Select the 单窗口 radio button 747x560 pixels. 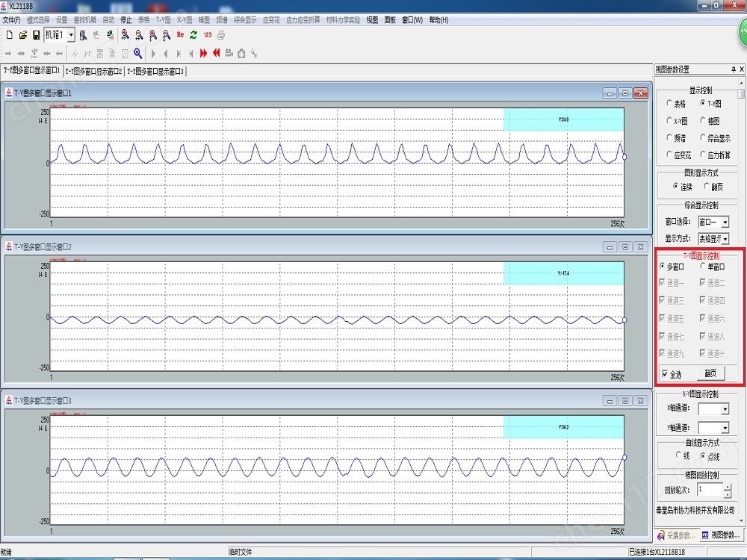703,267
